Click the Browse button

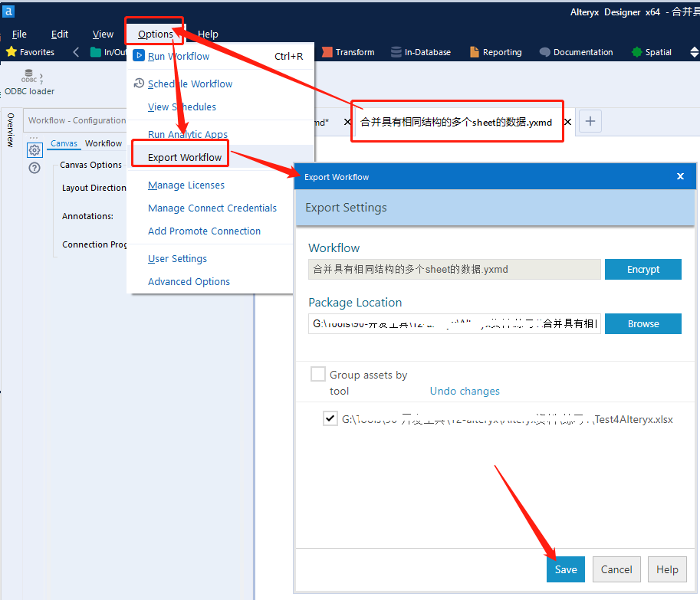click(642, 324)
